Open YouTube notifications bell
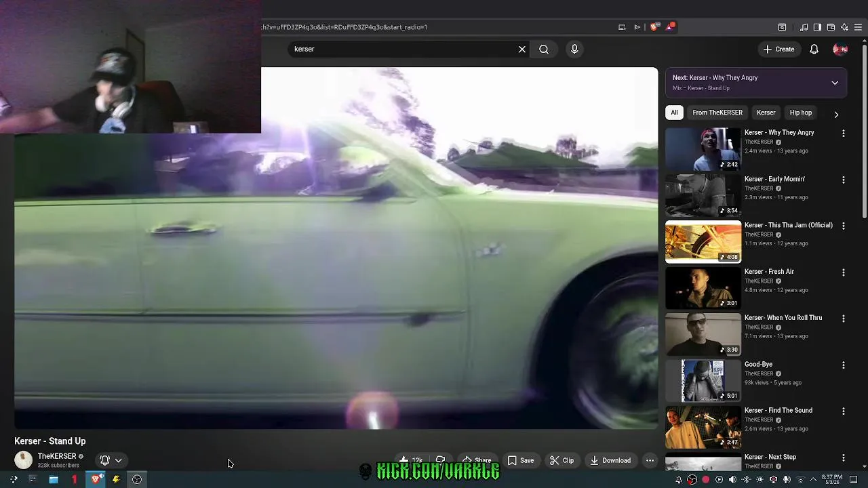 (x=814, y=49)
